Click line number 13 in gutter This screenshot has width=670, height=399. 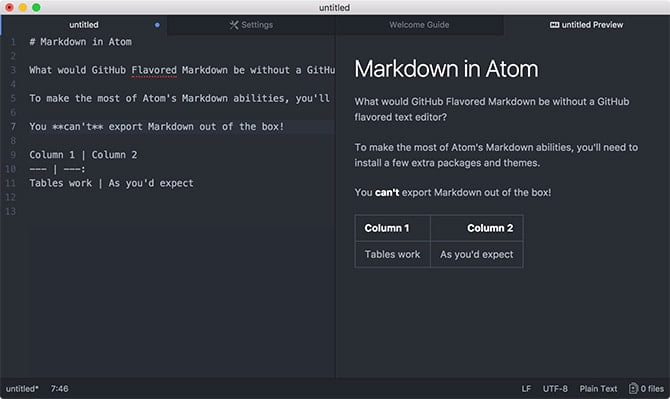pos(11,211)
